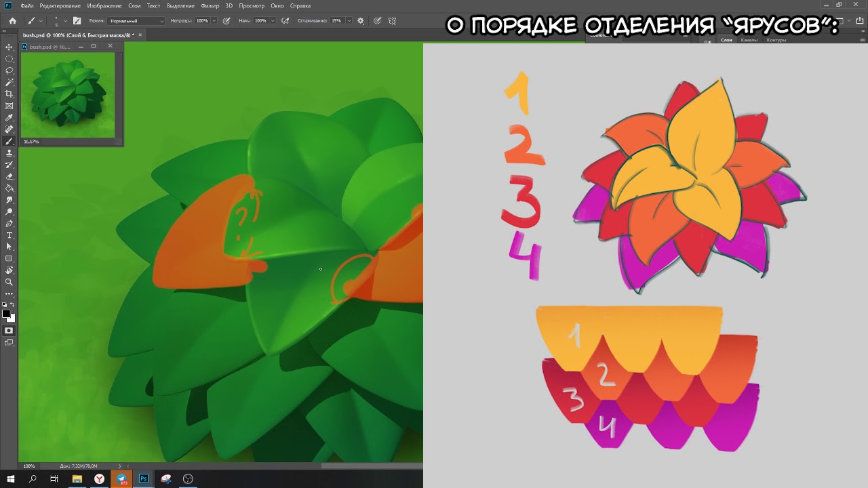Select the Brush tool in the toolbox
868x488 pixels.
[9, 142]
